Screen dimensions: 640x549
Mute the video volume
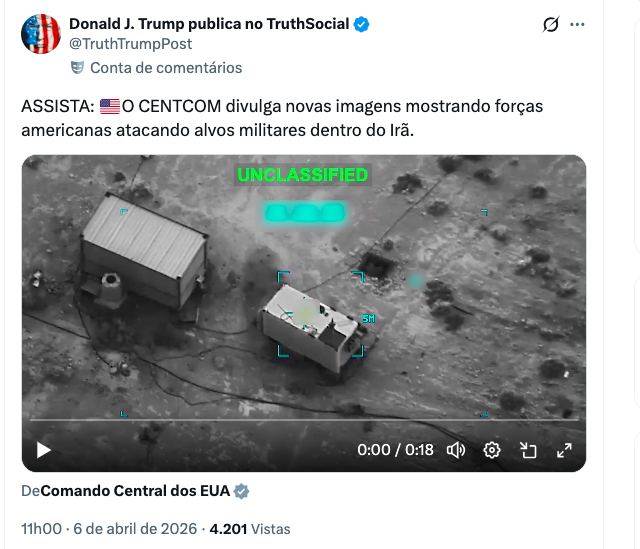coord(456,450)
